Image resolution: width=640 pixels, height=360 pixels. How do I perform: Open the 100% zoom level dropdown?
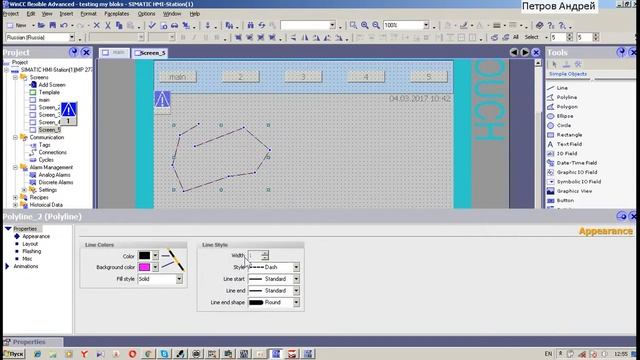[426, 25]
